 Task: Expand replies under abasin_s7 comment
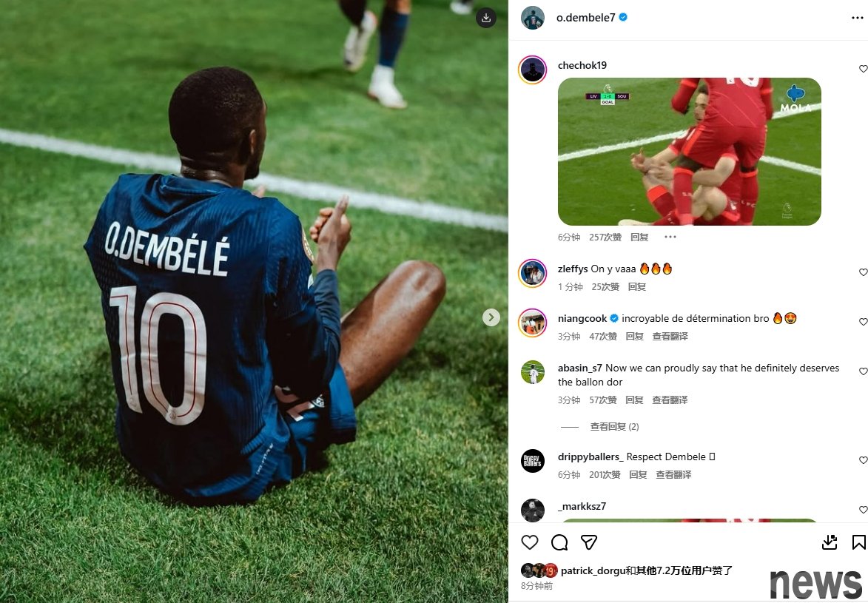pos(614,426)
